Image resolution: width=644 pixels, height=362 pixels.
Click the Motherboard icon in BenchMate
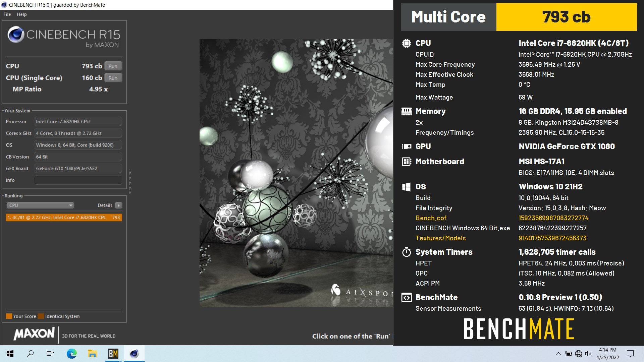406,162
